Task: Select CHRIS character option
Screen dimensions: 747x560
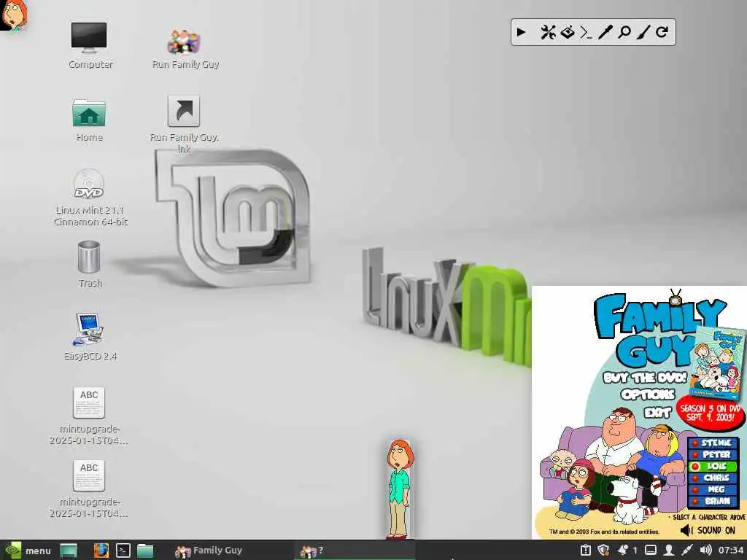Action: (713, 478)
